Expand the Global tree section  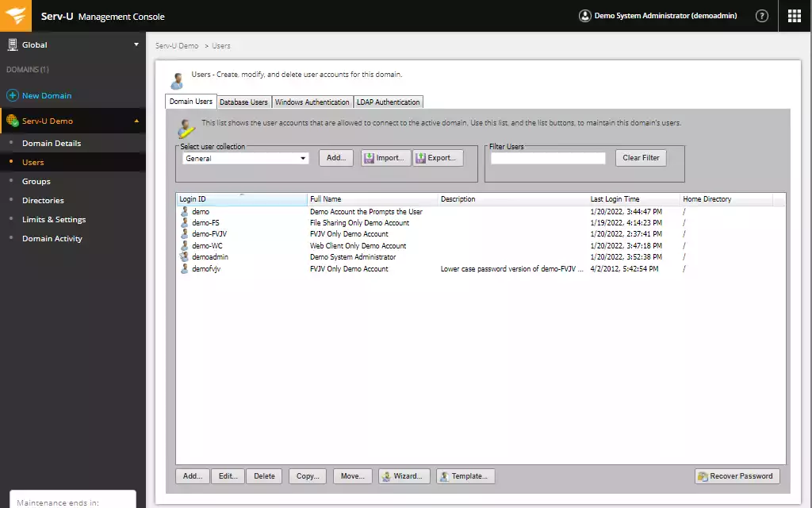click(x=137, y=44)
